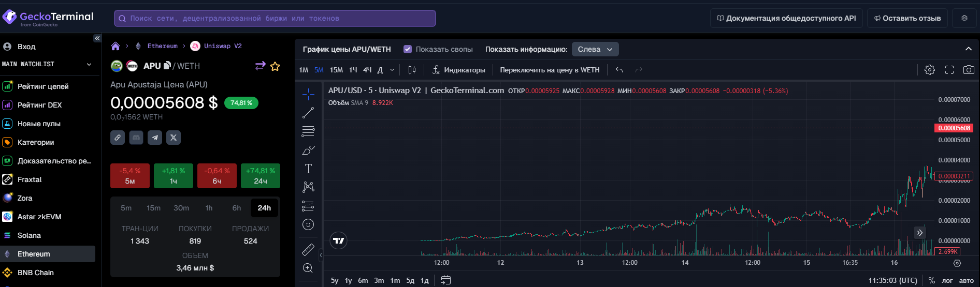Open the Показать информацию Слева dropdown
Image resolution: width=980 pixels, height=287 pixels.
point(595,49)
